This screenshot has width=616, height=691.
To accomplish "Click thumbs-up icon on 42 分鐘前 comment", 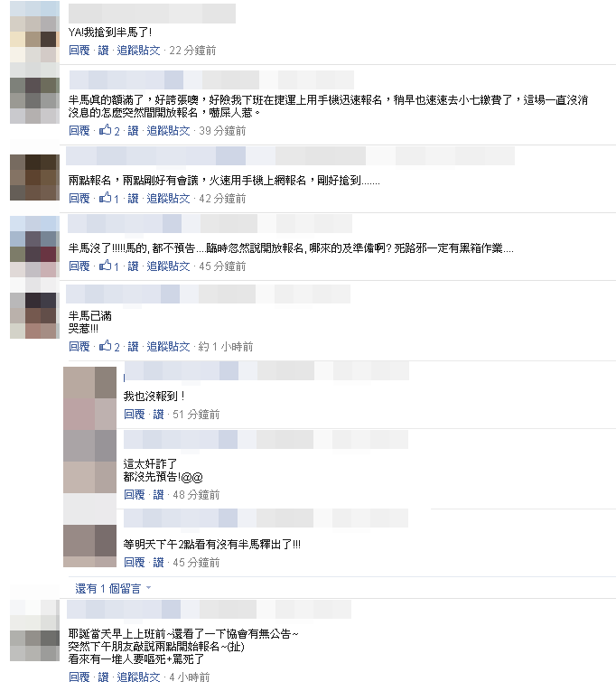I will [x=105, y=198].
